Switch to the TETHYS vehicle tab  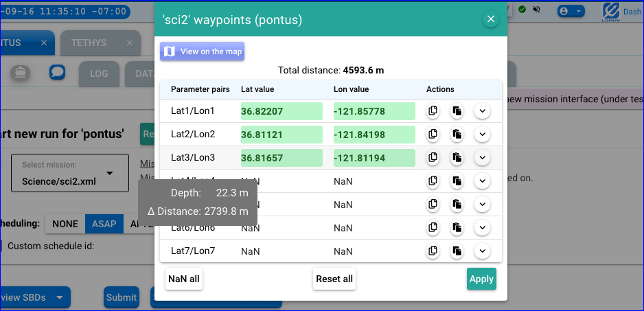89,43
